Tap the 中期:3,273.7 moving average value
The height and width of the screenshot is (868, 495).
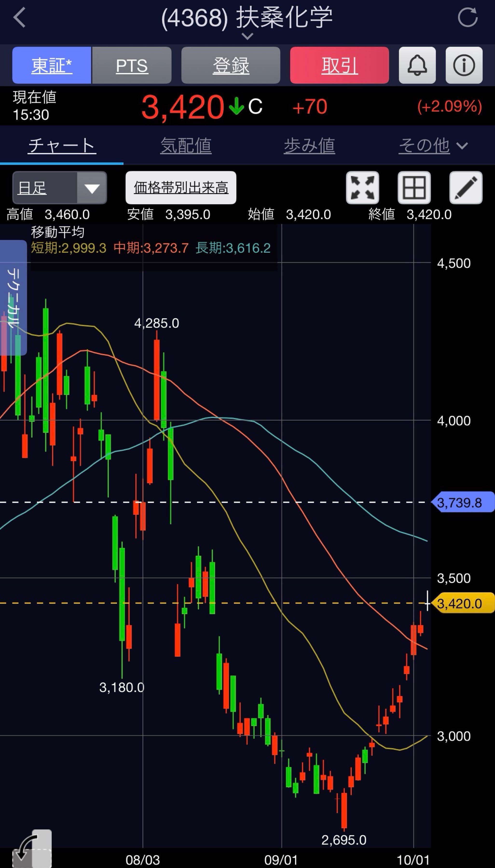point(151,248)
